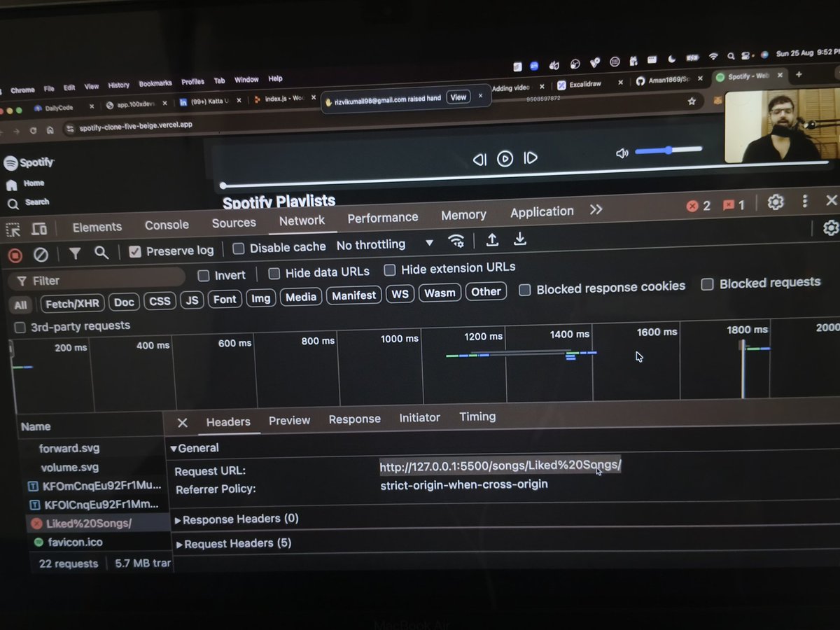This screenshot has height=630, width=840.
Task: Switch to the Elements tab
Action: 97,227
